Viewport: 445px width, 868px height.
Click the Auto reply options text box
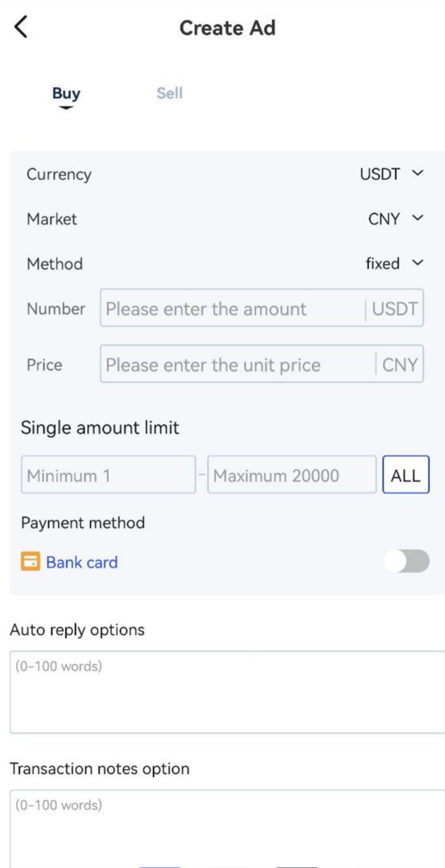(x=227, y=692)
